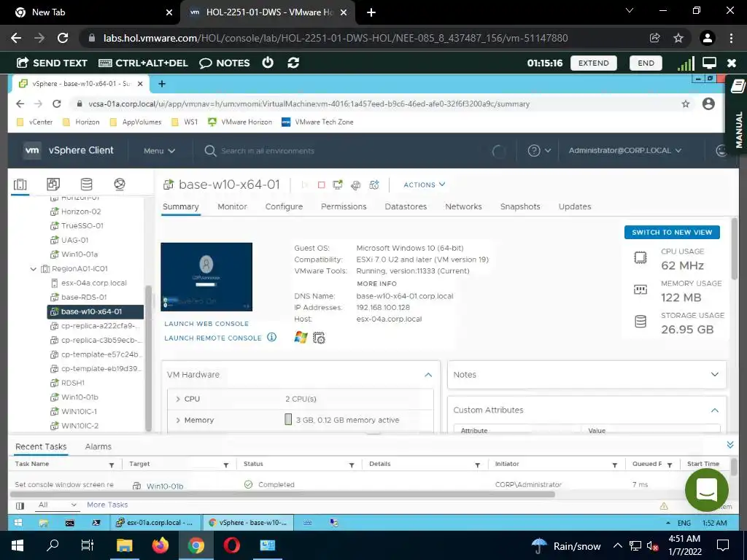Click the CTRL+ALT+DEL button
The height and width of the screenshot is (560, 747).
(144, 63)
